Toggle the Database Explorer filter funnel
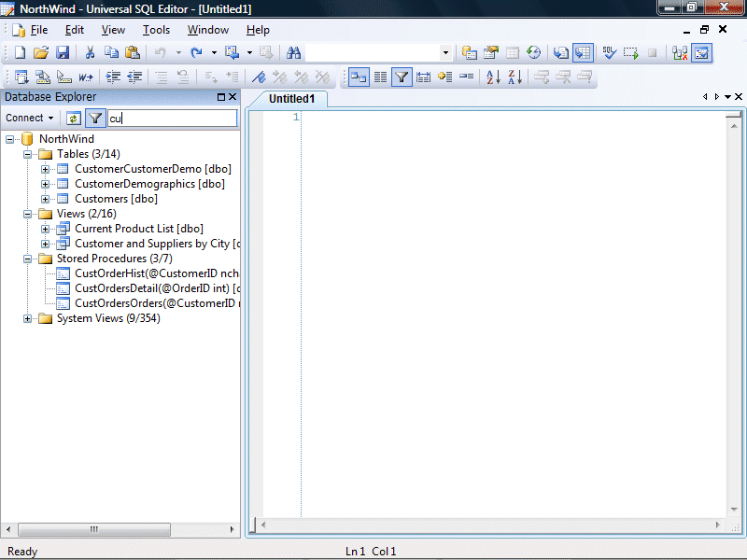 [x=95, y=119]
